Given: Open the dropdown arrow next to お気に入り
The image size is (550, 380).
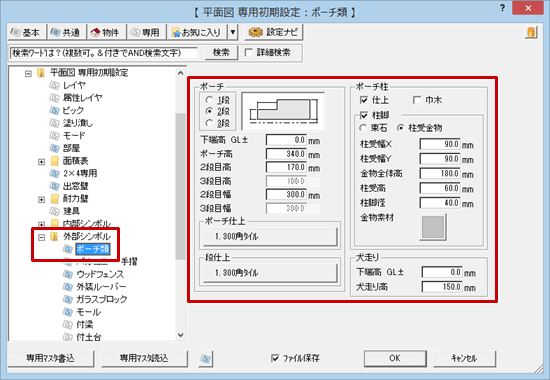Looking at the screenshot, I should (233, 33).
